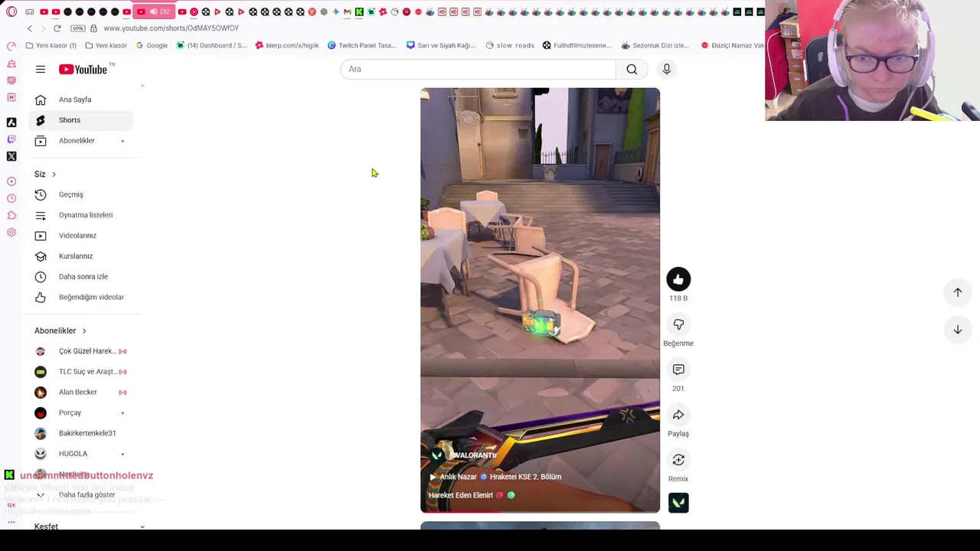This screenshot has height=551, width=980.
Task: Open Opera main menu logo
Action: [x=11, y=11]
